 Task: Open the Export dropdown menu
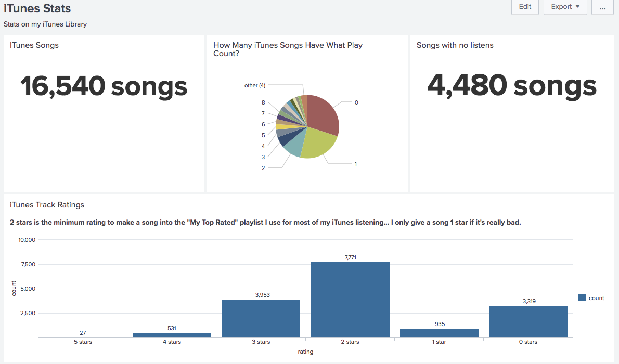point(565,7)
